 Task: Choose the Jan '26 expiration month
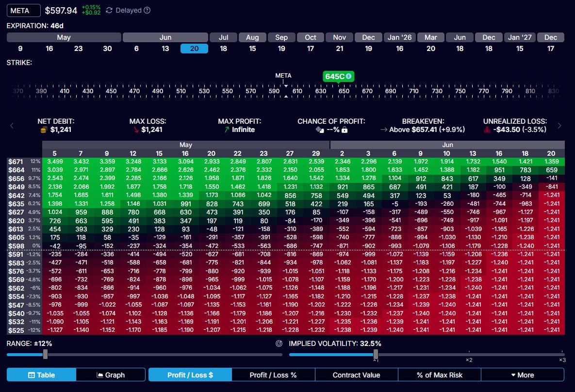click(399, 37)
